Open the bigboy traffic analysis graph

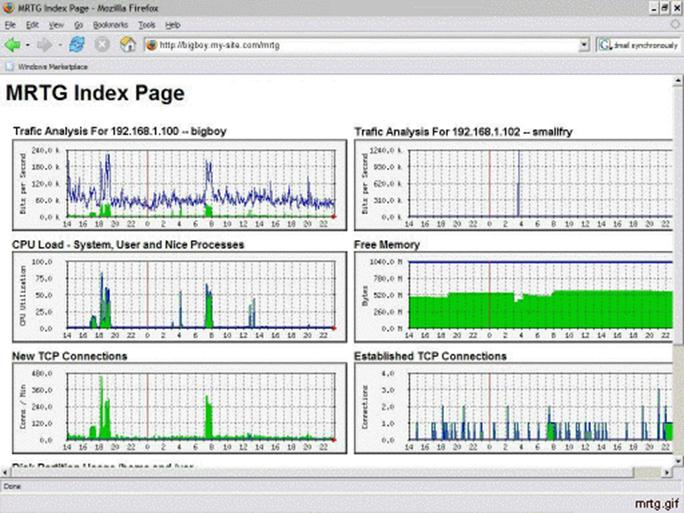180,185
